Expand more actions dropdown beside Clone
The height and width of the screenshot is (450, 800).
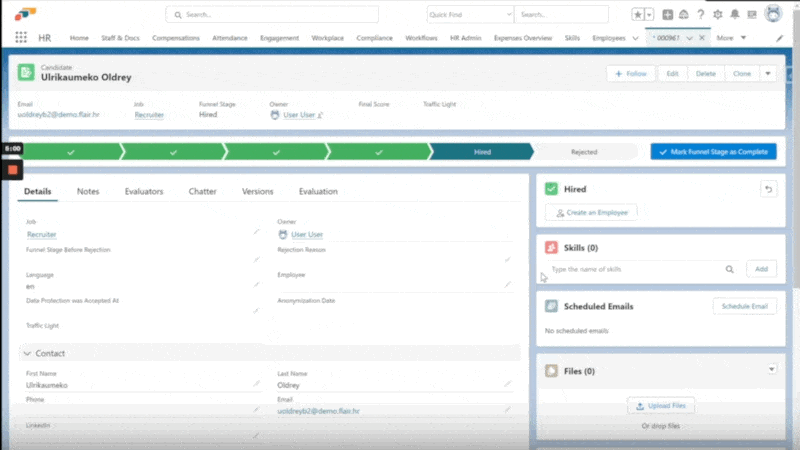[768, 74]
